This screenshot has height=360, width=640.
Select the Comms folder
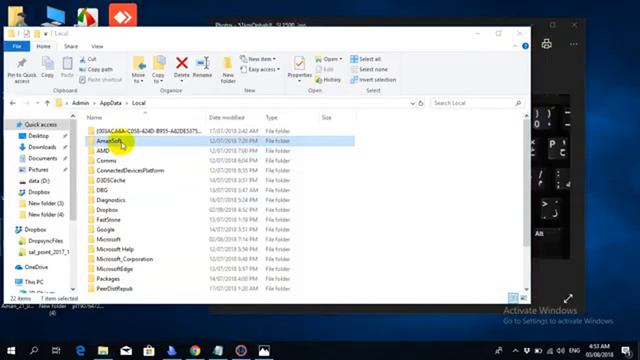(x=106, y=160)
